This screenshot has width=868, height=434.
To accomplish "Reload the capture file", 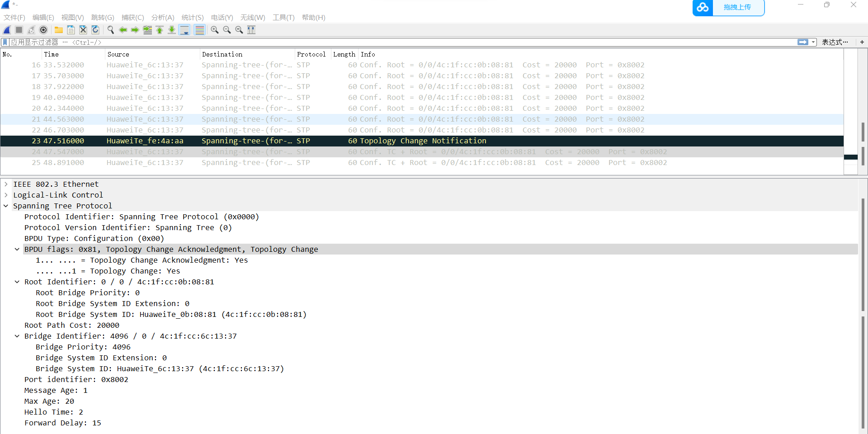I will point(95,30).
